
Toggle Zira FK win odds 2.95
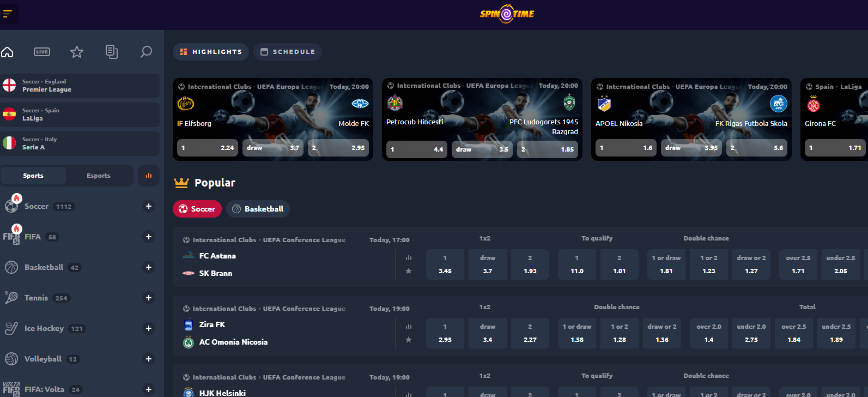pos(445,333)
